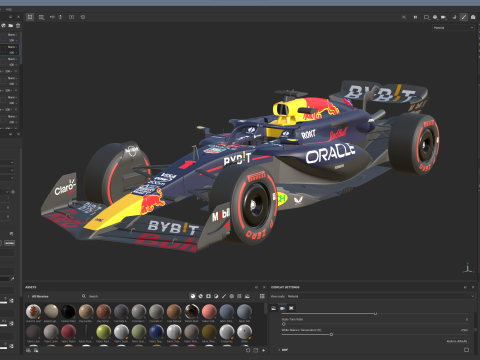Click the Restore defaults button
480x360 pixels.
pyautogui.click(x=457, y=341)
